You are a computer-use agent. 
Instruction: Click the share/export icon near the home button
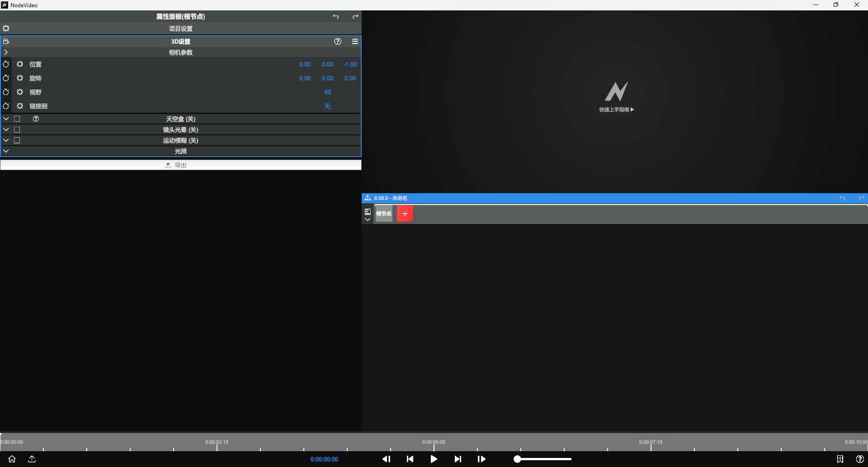[32, 459]
